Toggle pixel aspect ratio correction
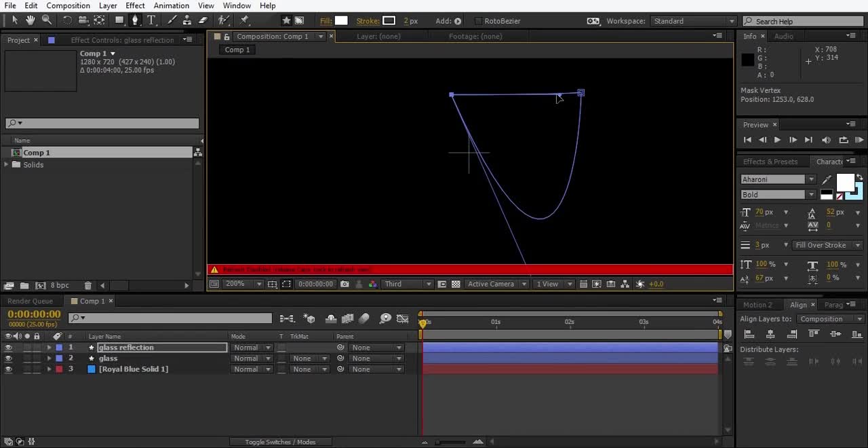The image size is (868, 448). pos(583,284)
